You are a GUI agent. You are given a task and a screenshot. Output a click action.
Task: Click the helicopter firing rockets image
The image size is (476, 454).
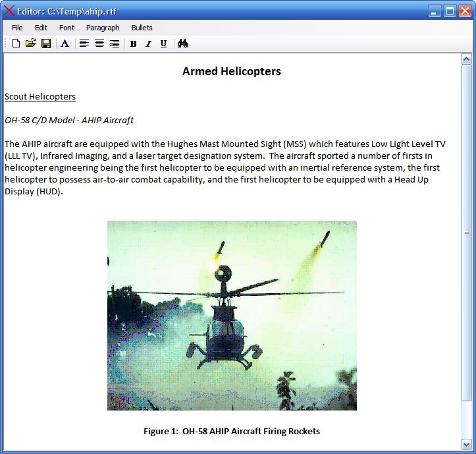pyautogui.click(x=232, y=316)
